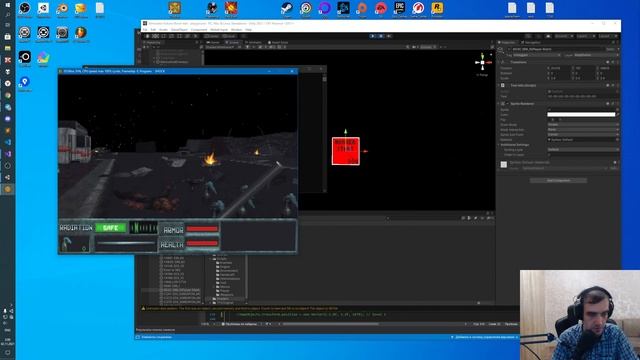Image resolution: width=640 pixels, height=360 pixels.
Task: Toggle the Local handle rotation button
Action: (x=229, y=36)
